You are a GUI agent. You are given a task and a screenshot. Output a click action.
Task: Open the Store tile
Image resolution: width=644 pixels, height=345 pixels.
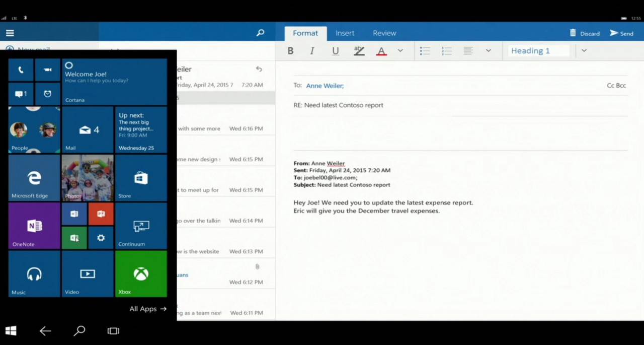(x=141, y=178)
